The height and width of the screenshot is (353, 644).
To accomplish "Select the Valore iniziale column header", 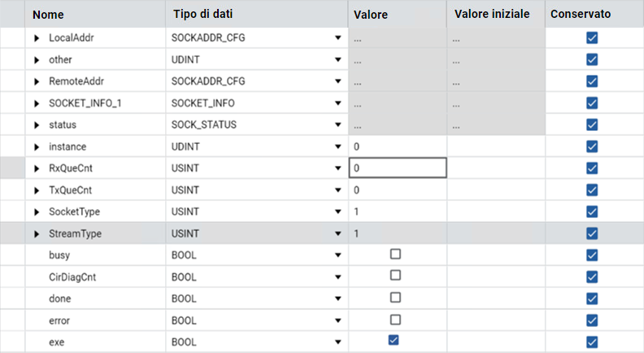I will [x=492, y=15].
